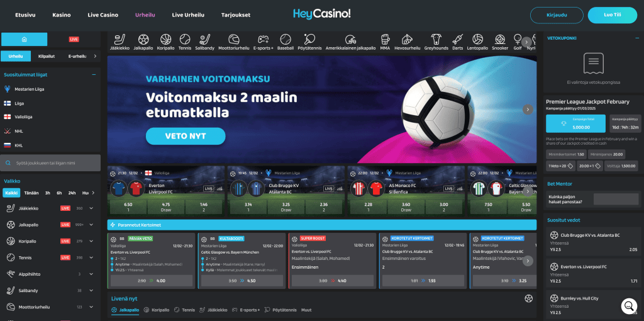Screen dimensions: 644x321
Task: Switch to Kilpailut sidebar tab
Action: [x=47, y=56]
